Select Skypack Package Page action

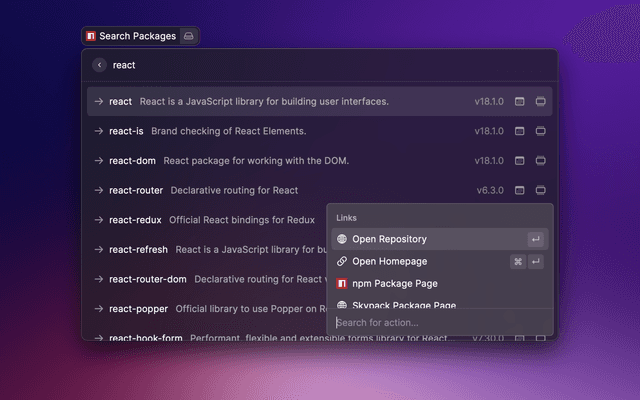[x=403, y=305]
